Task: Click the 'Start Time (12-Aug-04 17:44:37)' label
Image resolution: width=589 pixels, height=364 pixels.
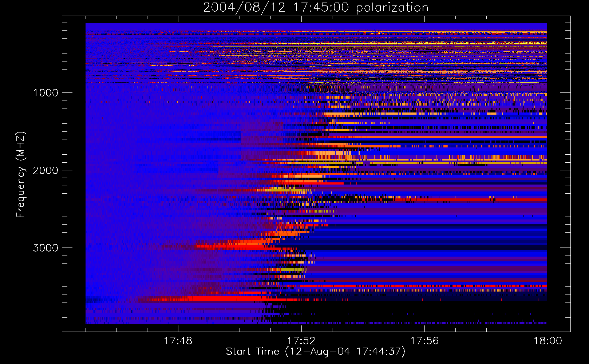Action: (316, 352)
